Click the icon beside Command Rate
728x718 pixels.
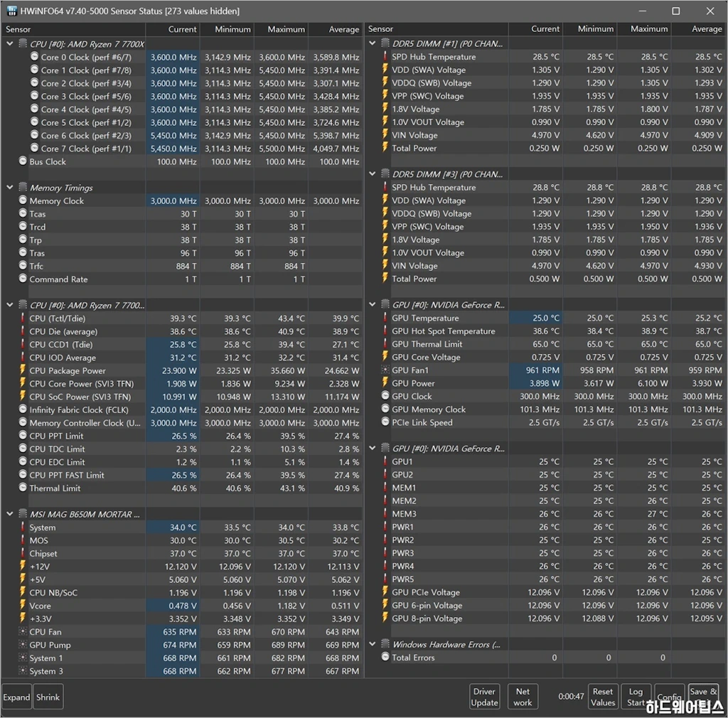pos(23,279)
